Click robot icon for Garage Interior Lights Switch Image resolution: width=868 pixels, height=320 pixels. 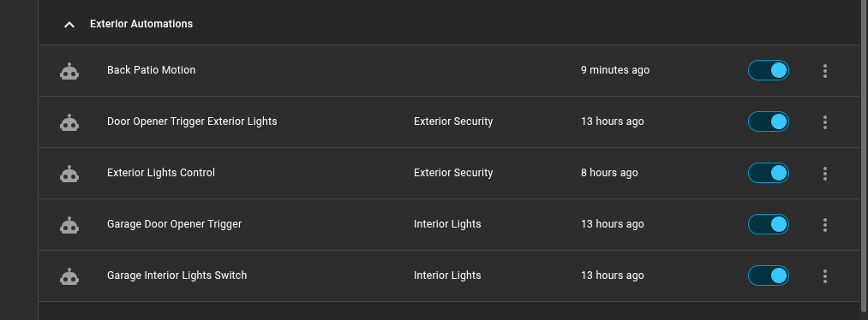pos(69,276)
